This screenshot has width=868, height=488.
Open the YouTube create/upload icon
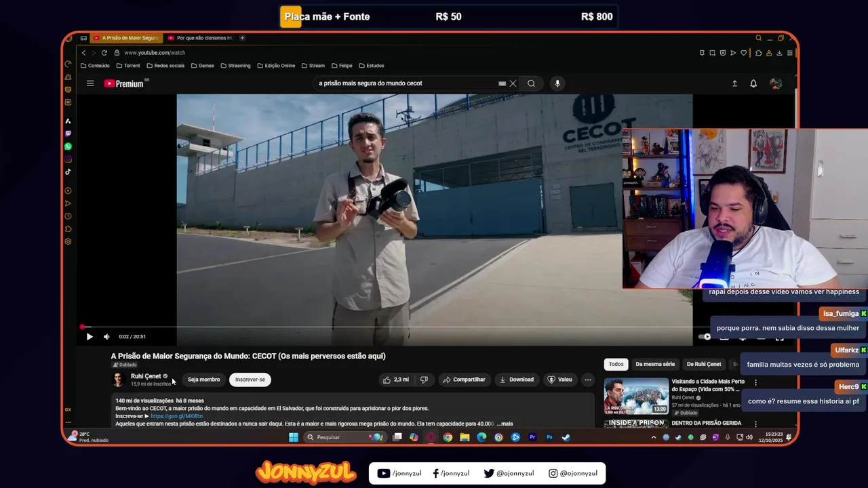[734, 83]
